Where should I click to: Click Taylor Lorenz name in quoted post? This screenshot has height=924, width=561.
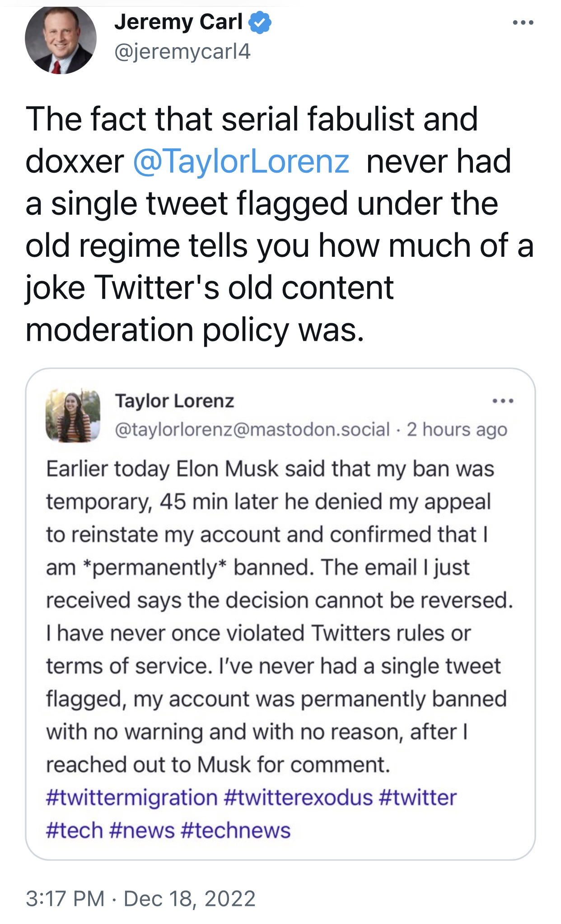(x=174, y=401)
